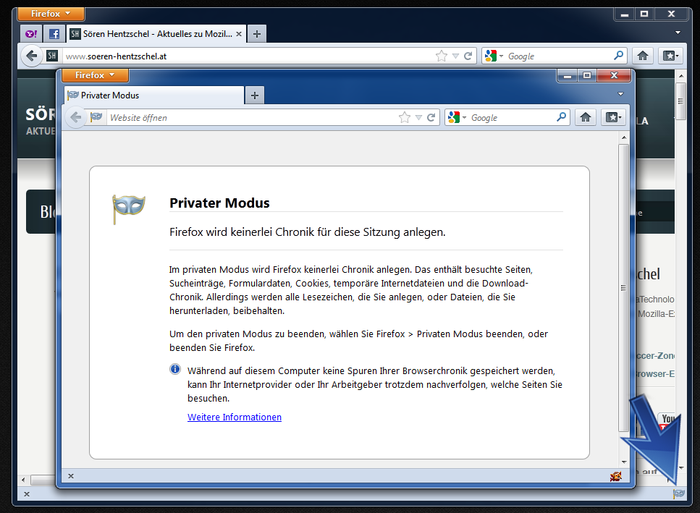
Task: Minimize the private browsing window
Action: point(567,75)
